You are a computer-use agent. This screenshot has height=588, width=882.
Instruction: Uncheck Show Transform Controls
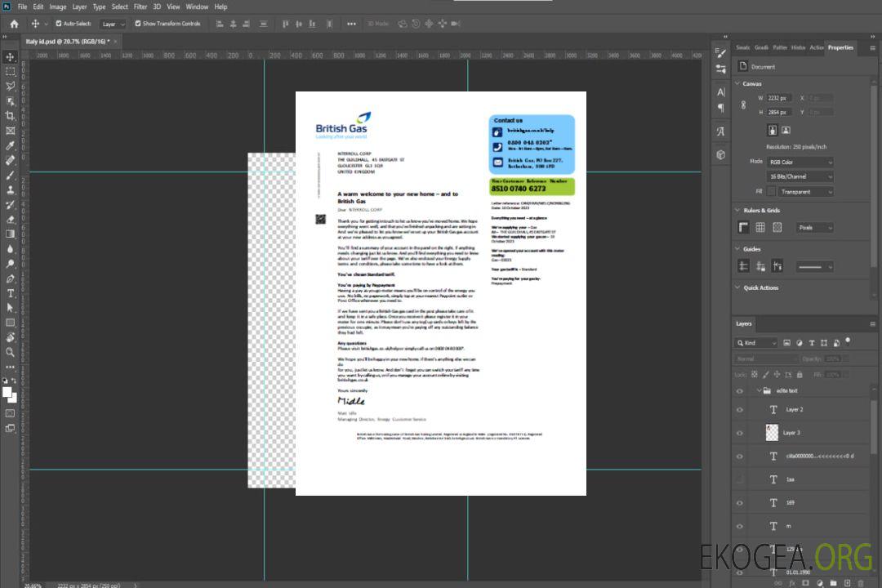138,24
